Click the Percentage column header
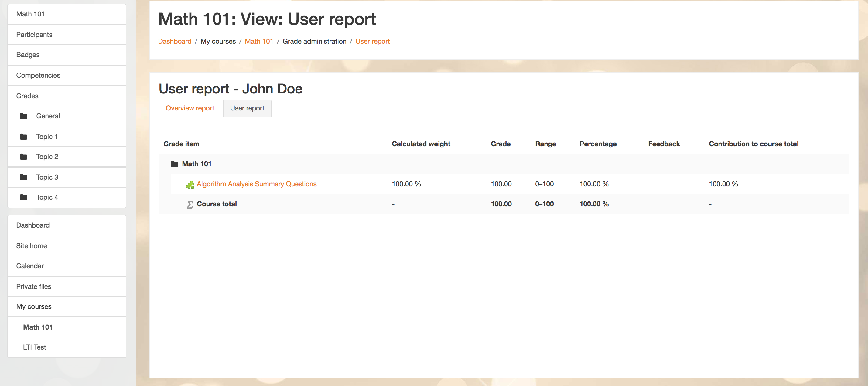Screen dimensions: 868x386 (x=598, y=144)
